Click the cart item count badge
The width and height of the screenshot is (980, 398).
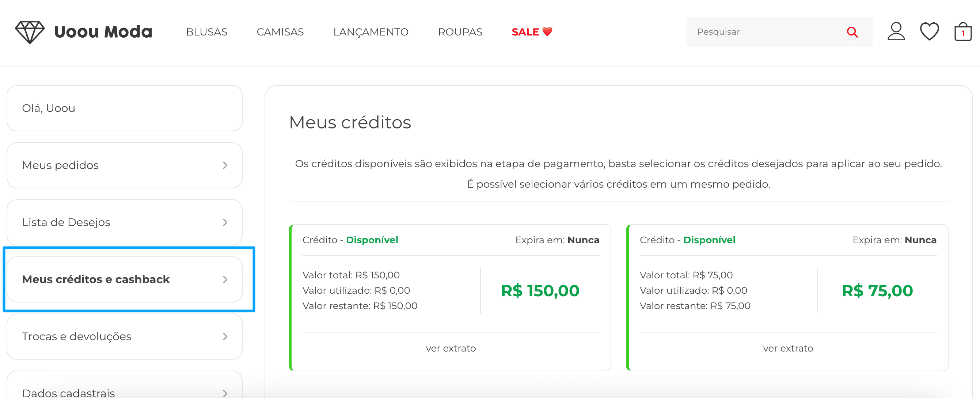click(963, 34)
